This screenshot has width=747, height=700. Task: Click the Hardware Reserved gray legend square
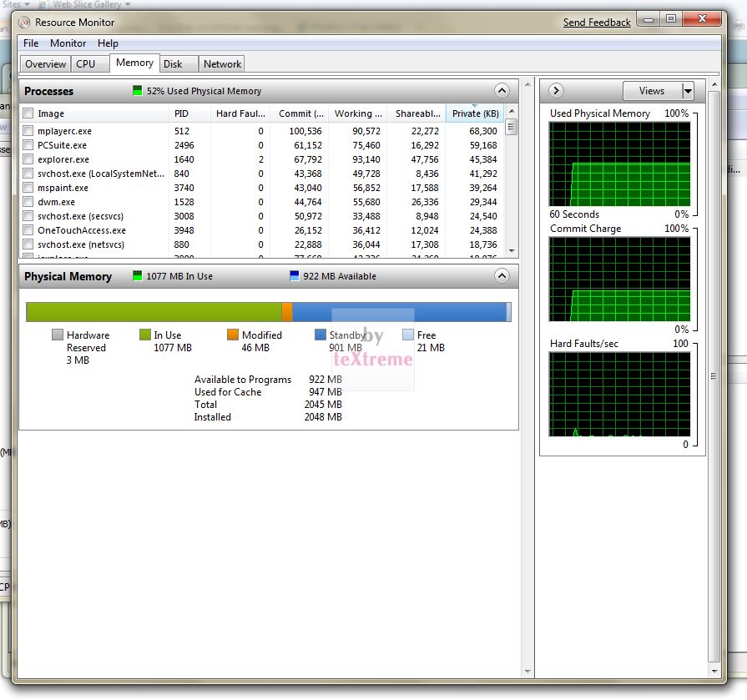pyautogui.click(x=57, y=335)
